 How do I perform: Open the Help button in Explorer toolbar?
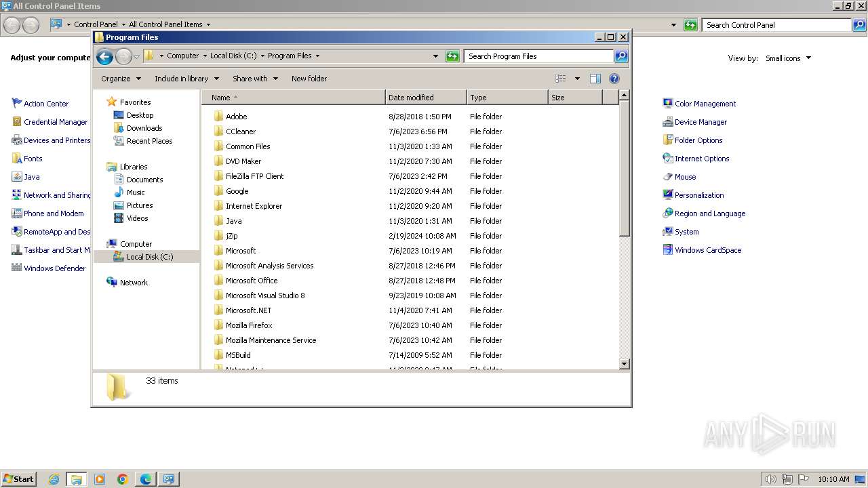pyautogui.click(x=614, y=79)
